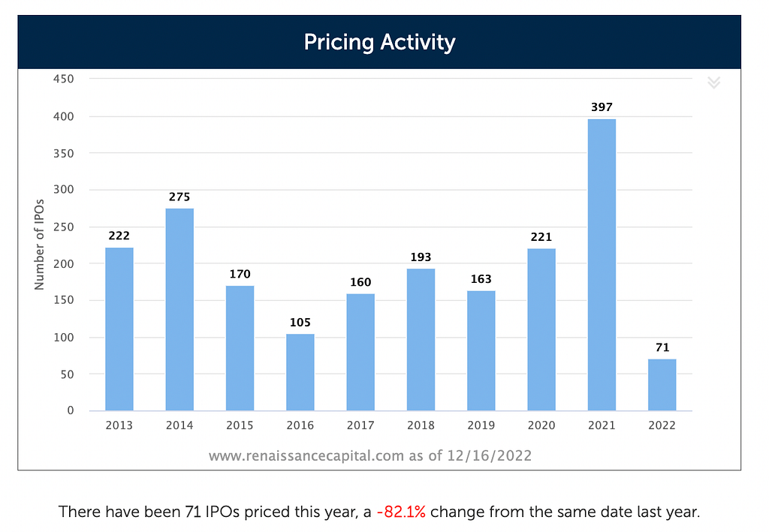Click the 2013 x-axis year label
The width and height of the screenshot is (769, 532).
tap(119, 425)
